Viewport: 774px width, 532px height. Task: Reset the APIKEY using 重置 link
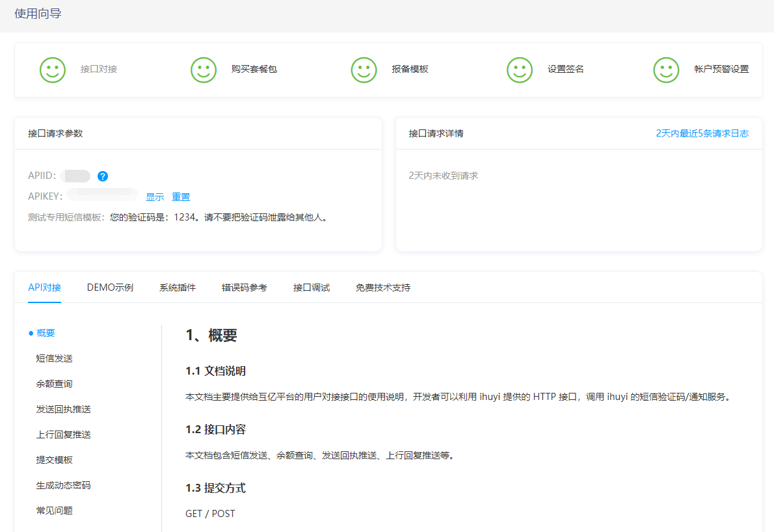coord(181,197)
